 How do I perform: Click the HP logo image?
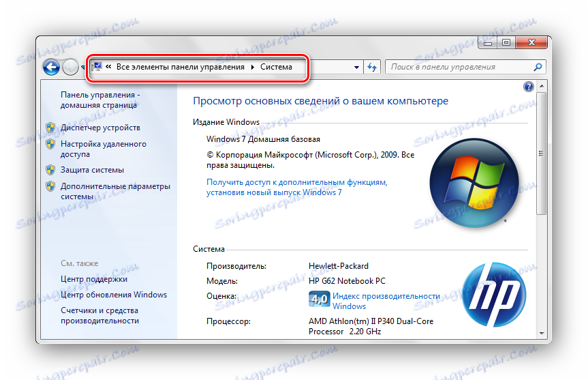point(494,295)
